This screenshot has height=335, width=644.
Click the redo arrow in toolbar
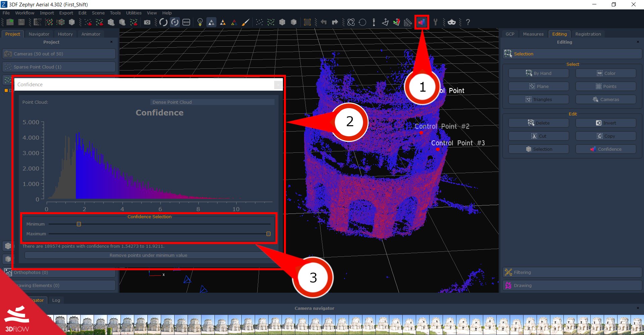pyautogui.click(x=335, y=22)
